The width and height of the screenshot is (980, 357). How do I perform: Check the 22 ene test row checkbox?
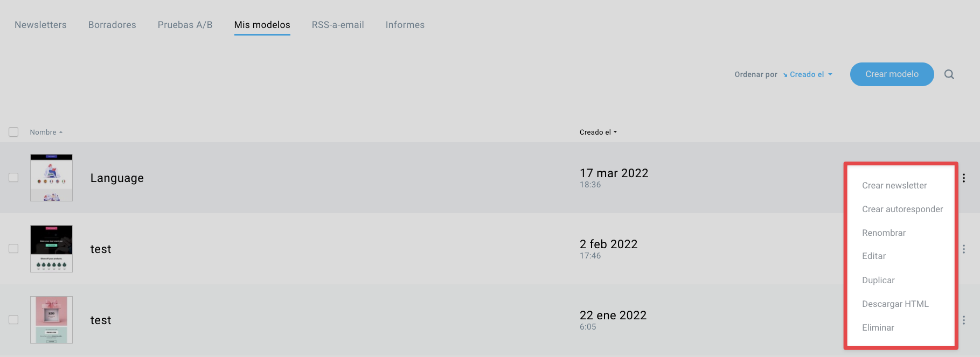pyautogui.click(x=13, y=320)
